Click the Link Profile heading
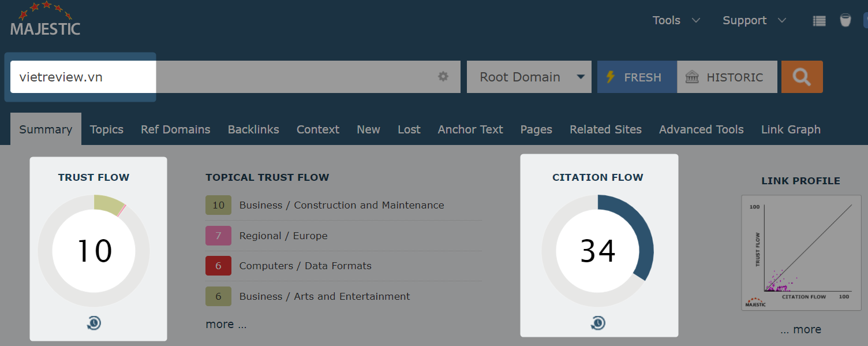This screenshot has height=346, width=868. [x=800, y=181]
